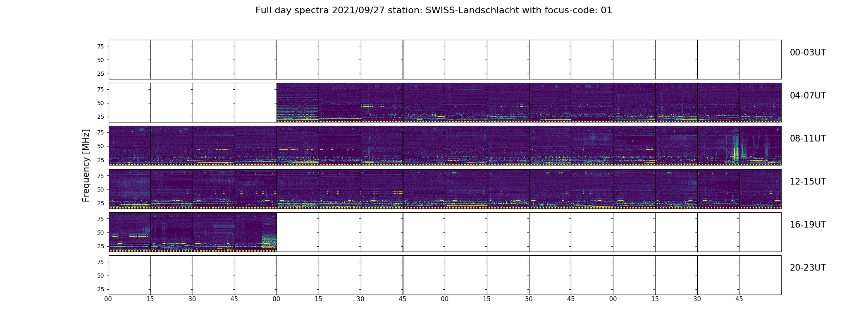Select the "00-03UT" row label
868x331 pixels.
[x=807, y=53]
